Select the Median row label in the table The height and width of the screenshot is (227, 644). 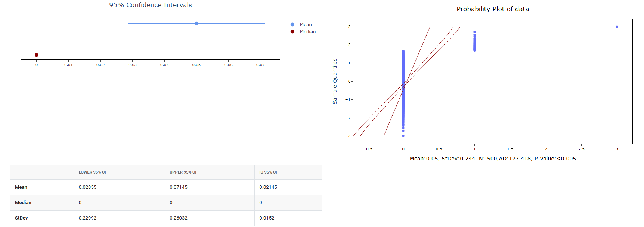(23, 203)
